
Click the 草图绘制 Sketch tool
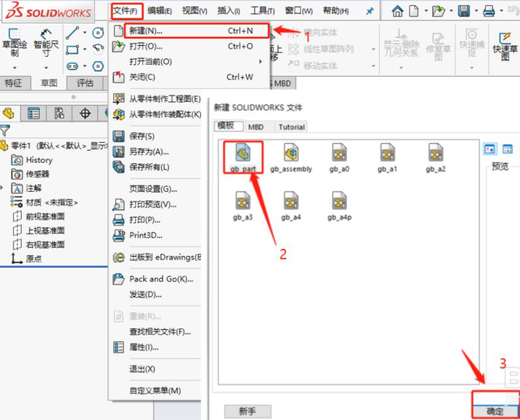pos(14,42)
